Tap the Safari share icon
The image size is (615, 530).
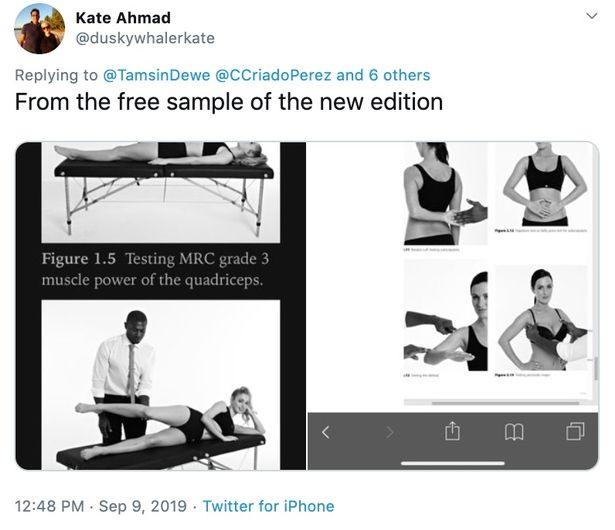click(452, 431)
